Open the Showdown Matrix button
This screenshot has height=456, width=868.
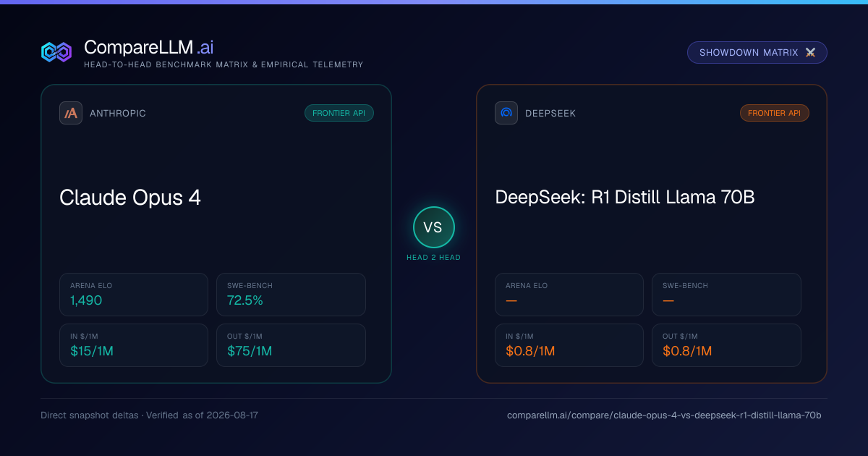(x=757, y=53)
